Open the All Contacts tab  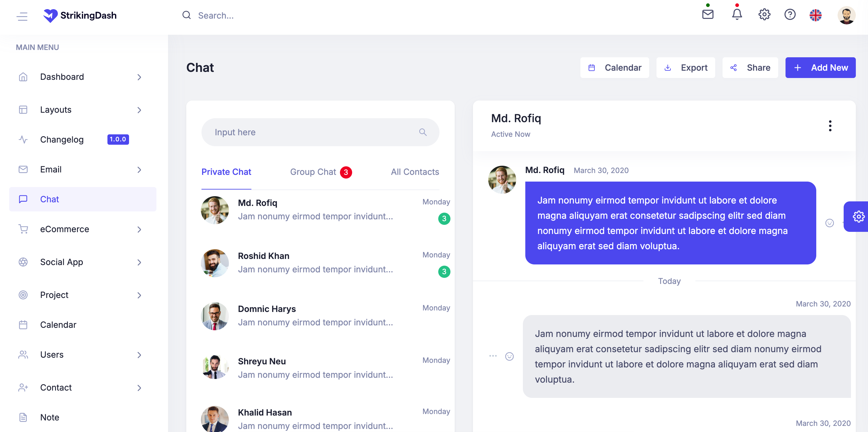415,172
